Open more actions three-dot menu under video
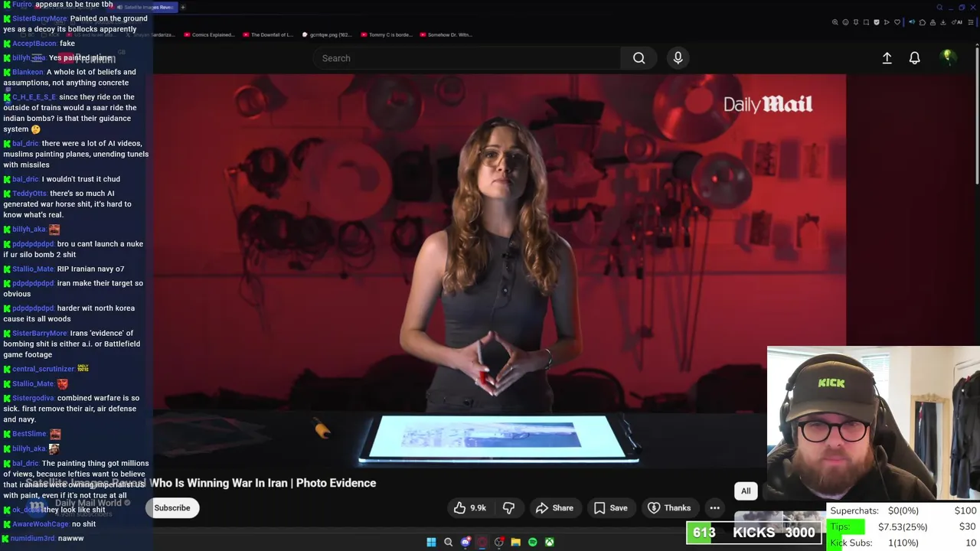This screenshot has height=551, width=980. pos(714,507)
